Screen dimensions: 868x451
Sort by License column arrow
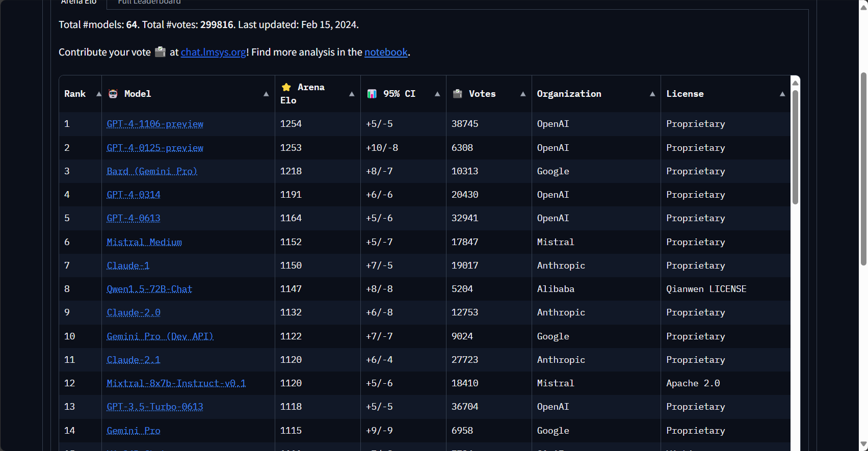tap(782, 94)
